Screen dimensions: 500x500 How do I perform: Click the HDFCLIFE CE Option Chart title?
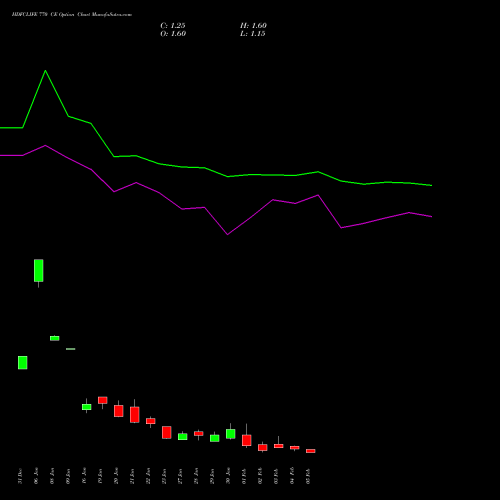click(x=72, y=15)
